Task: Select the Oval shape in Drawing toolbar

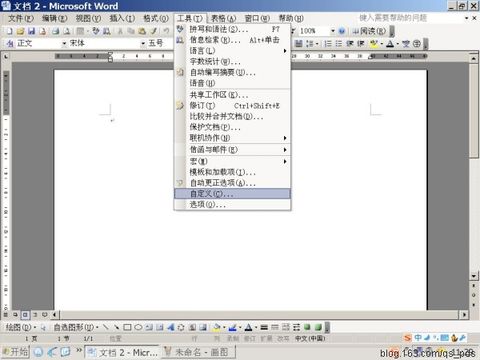Action: pyautogui.click(x=138, y=327)
